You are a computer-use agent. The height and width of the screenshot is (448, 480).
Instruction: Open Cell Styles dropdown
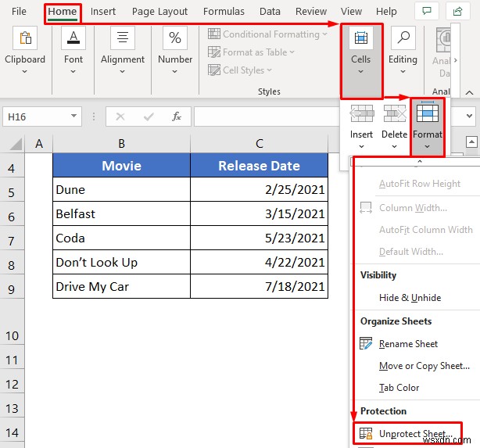[240, 70]
